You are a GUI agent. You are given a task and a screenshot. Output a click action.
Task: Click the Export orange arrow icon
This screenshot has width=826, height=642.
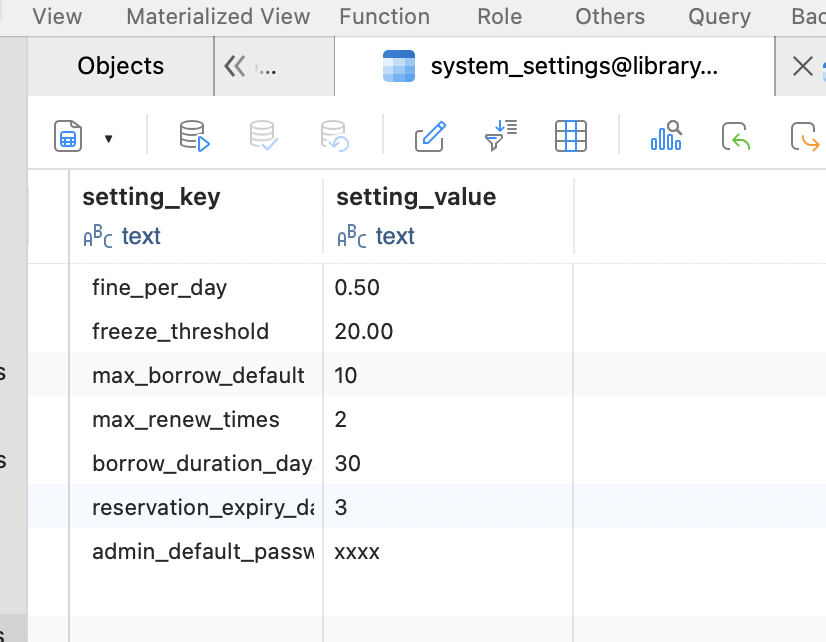804,136
